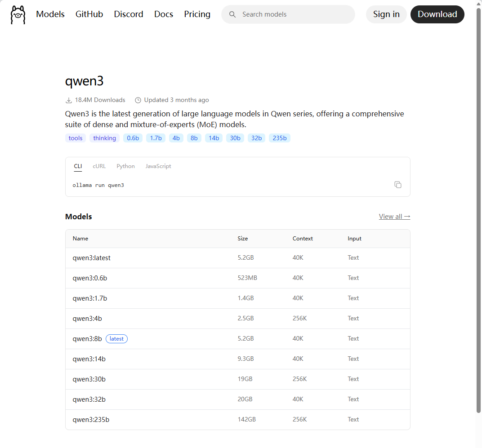This screenshot has height=448, width=482.
Task: Click the Name column header
Action: click(x=80, y=239)
